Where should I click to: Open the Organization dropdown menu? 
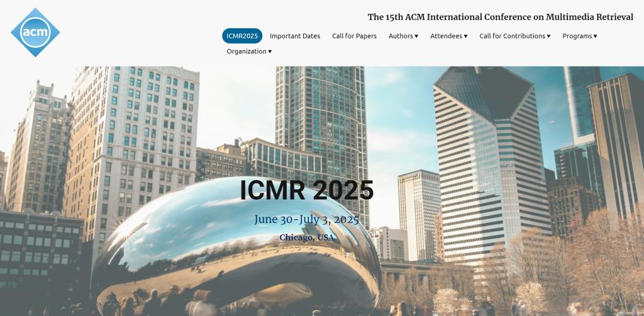[249, 52]
